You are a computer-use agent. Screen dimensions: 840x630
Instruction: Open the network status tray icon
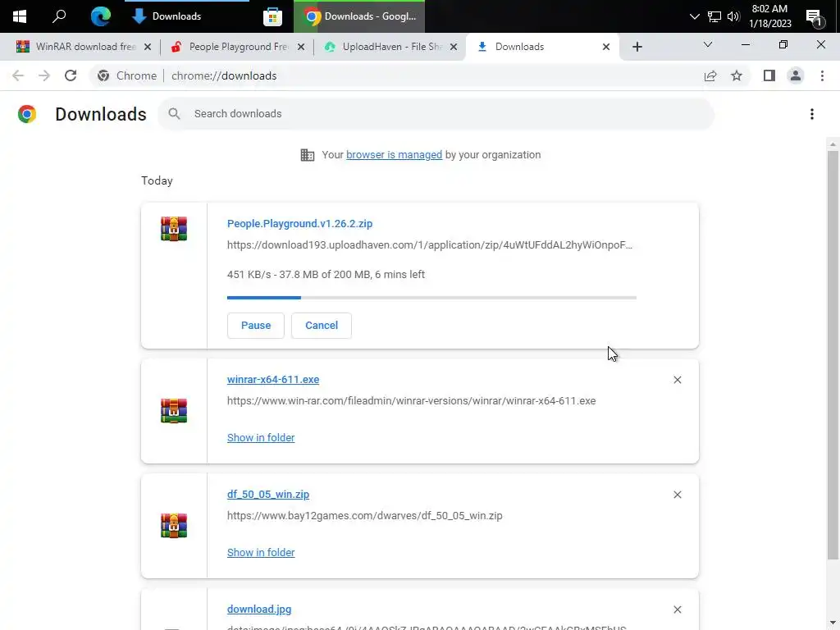tap(714, 16)
